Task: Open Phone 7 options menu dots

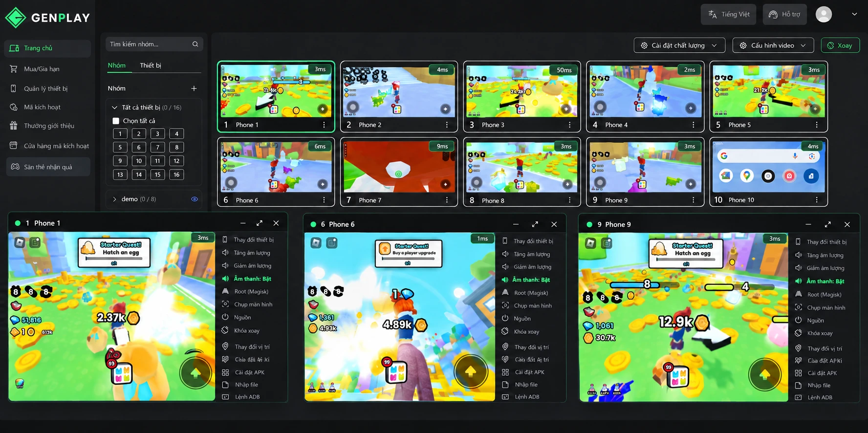Action: tap(446, 200)
